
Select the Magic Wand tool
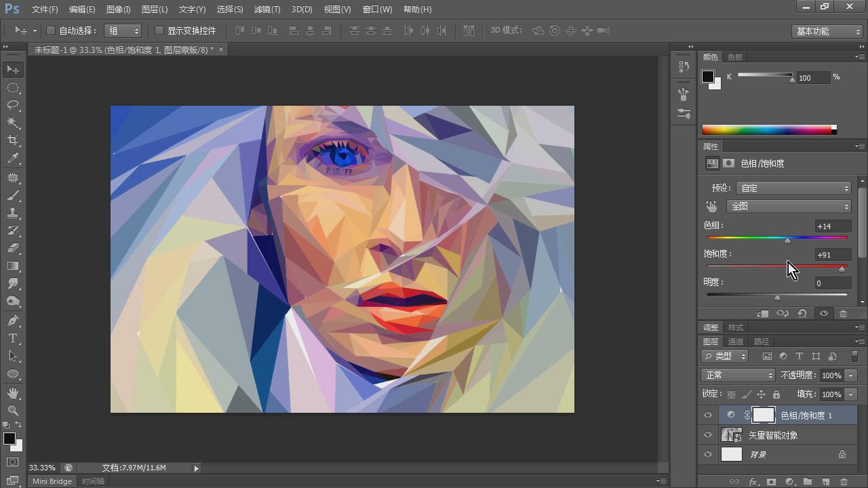coord(13,123)
